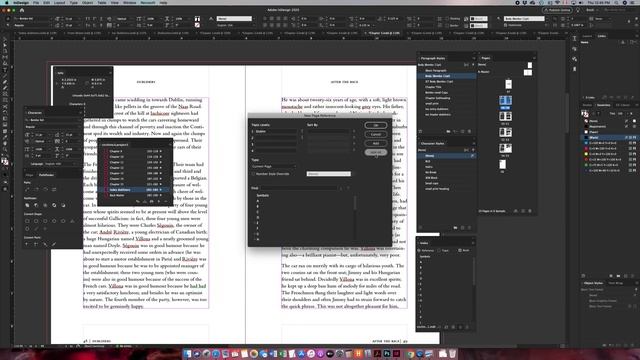Open the Window menu

point(129,2)
